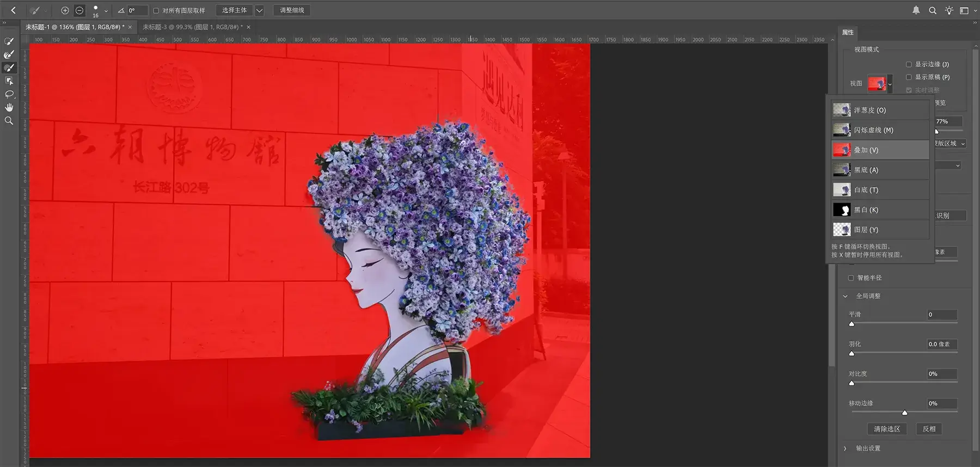Close the 未标题-3 document tab
The width and height of the screenshot is (980, 467).
click(x=249, y=27)
